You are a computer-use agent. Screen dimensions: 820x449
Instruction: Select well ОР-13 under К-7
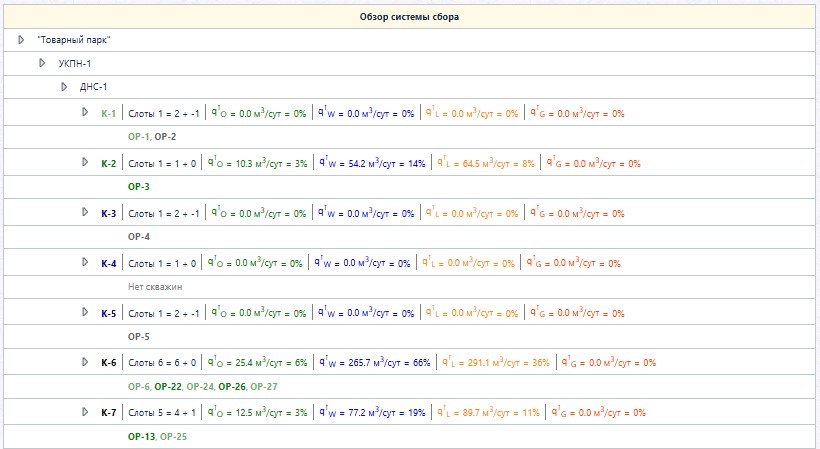141,436
